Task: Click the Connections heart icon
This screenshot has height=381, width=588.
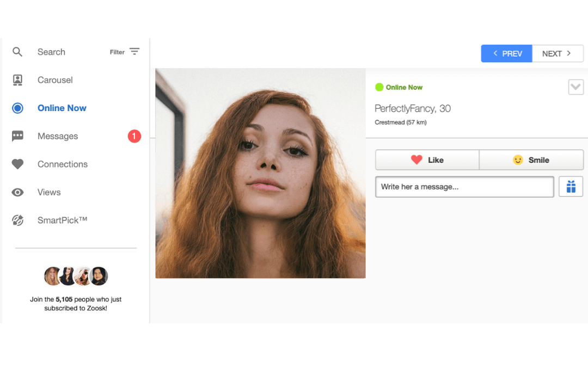Action: tap(17, 164)
